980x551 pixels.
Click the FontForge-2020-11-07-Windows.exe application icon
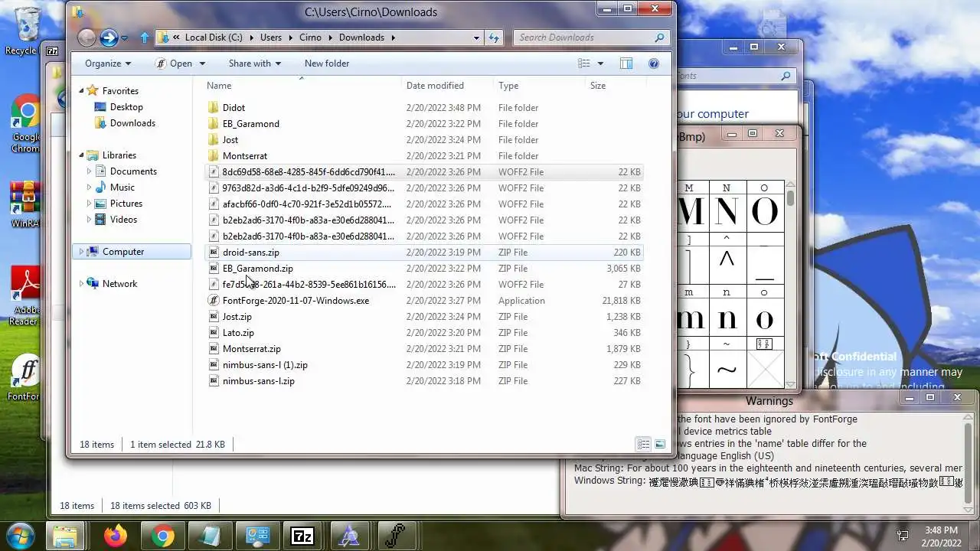214,301
